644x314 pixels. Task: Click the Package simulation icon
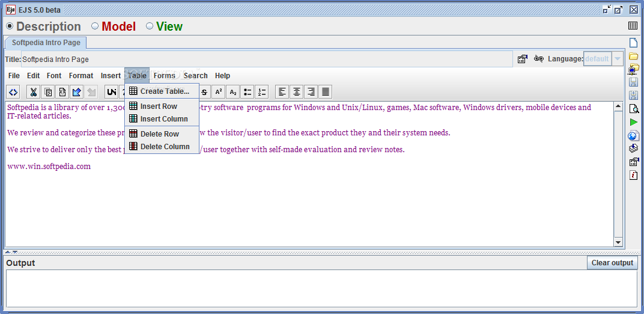click(x=633, y=149)
